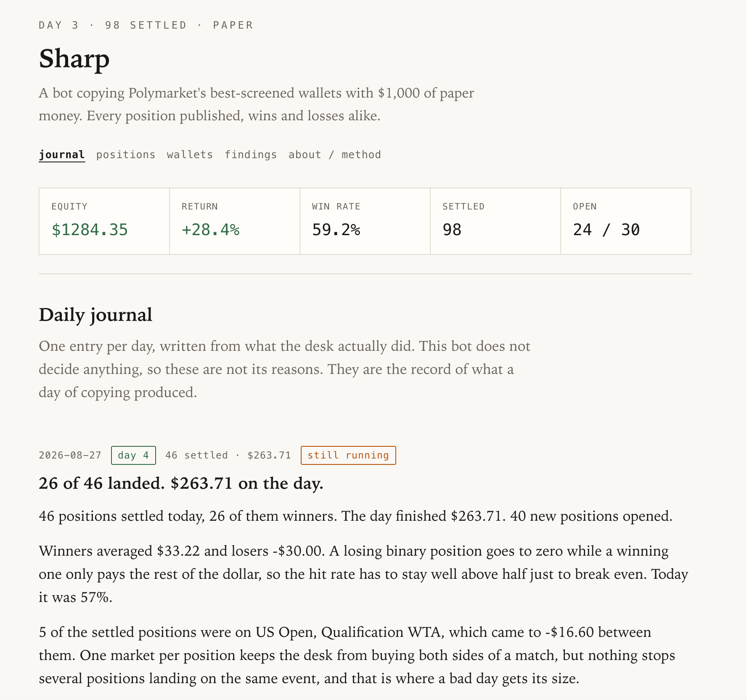Image resolution: width=747 pixels, height=700 pixels.
Task: Click the US Open Qualification WTA paragraph
Action: [x=358, y=655]
